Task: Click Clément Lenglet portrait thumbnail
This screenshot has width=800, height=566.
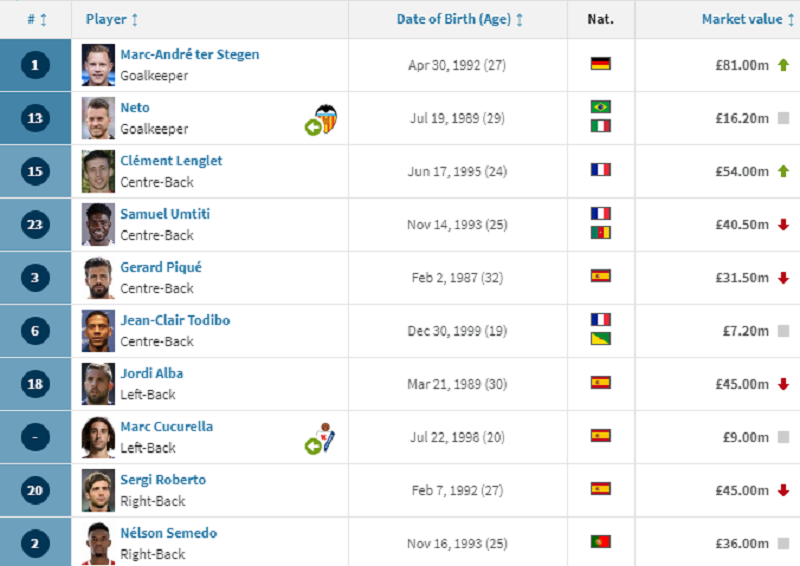Action: click(98, 171)
